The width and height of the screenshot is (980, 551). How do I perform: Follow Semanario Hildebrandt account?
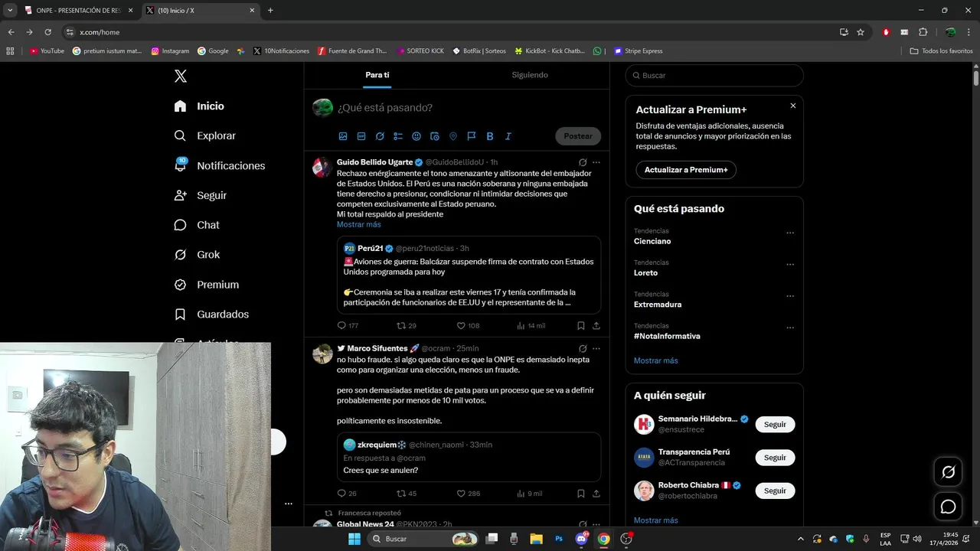(775, 425)
